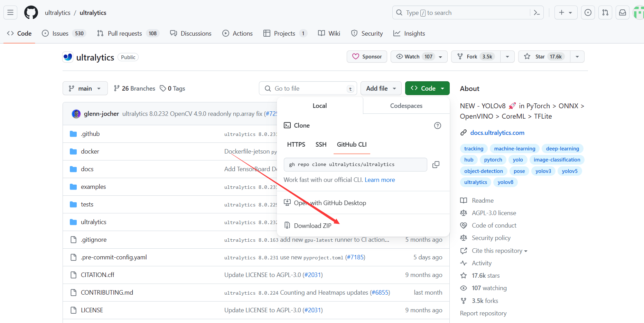Switch to the Pull requests tab
The image size is (644, 323).
[x=128, y=34]
